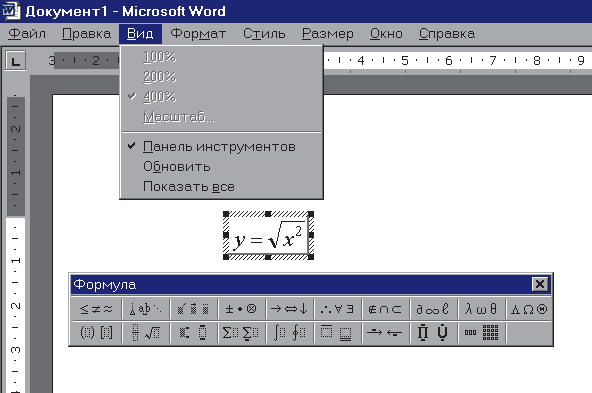
Task: Open the Файл menu
Action: click(x=27, y=34)
